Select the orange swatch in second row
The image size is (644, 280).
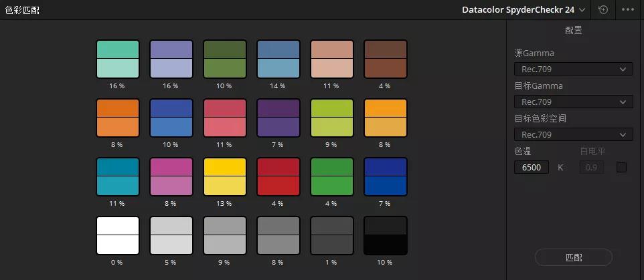[x=118, y=118]
